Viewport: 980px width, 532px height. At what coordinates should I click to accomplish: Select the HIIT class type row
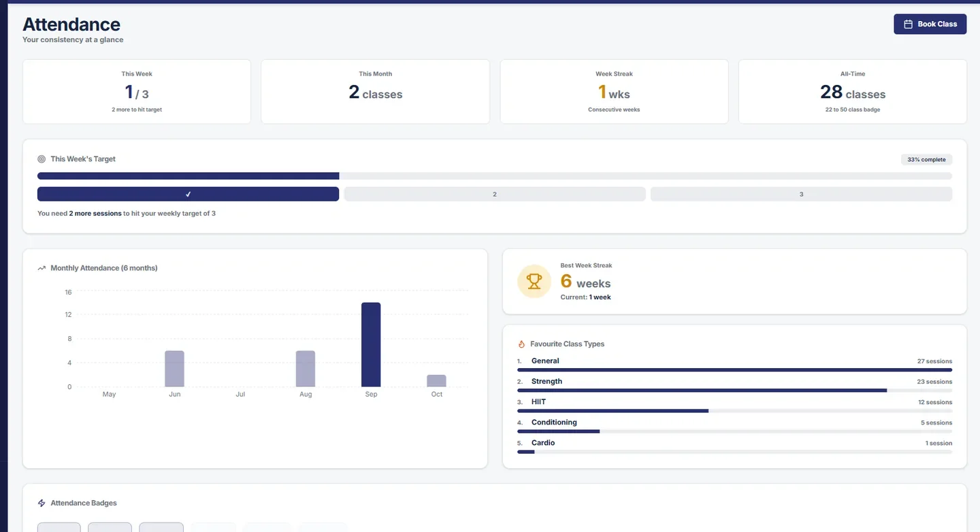click(x=734, y=405)
